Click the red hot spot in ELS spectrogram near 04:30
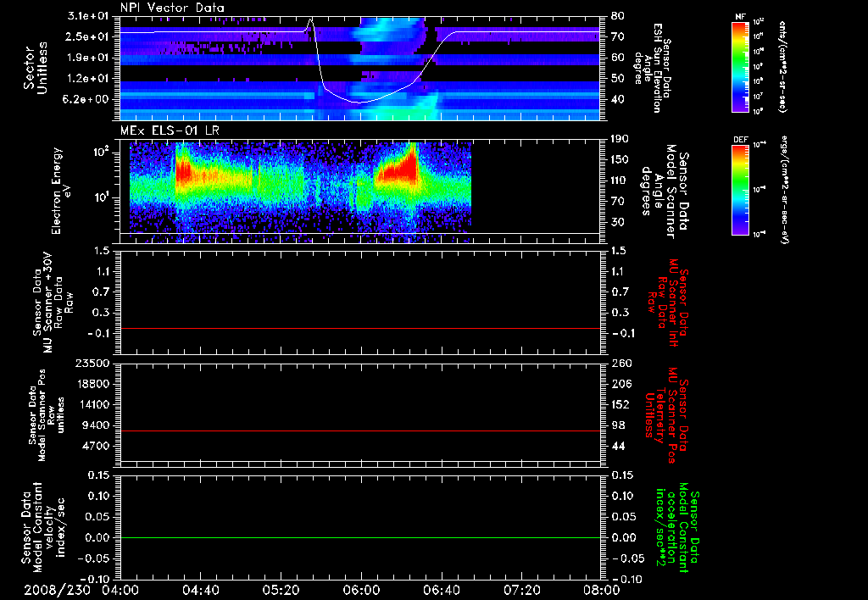The width and height of the screenshot is (868, 600). (x=184, y=171)
